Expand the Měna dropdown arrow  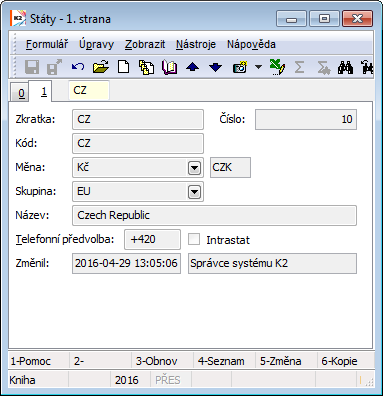194,168
